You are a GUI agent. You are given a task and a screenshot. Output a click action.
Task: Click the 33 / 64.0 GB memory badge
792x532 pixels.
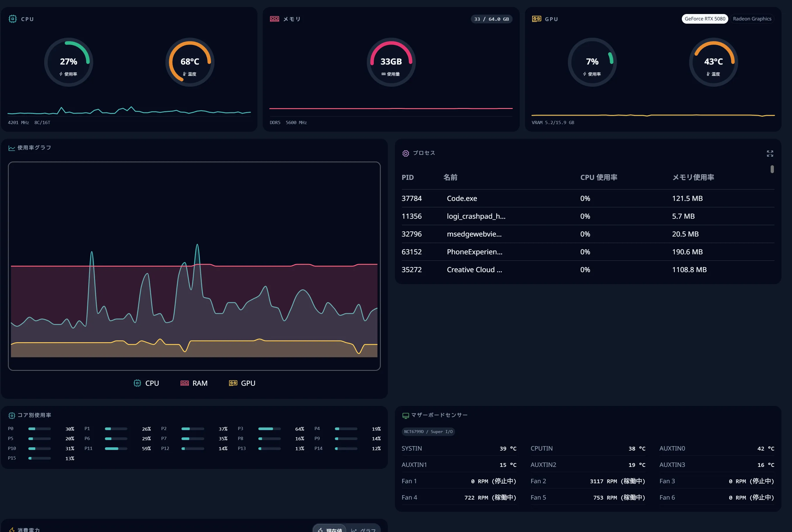click(x=492, y=19)
